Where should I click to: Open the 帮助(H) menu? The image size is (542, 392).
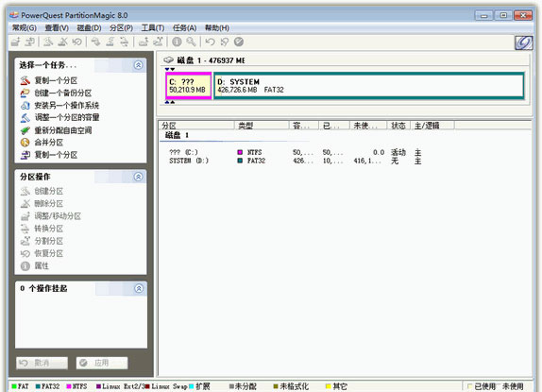point(217,27)
